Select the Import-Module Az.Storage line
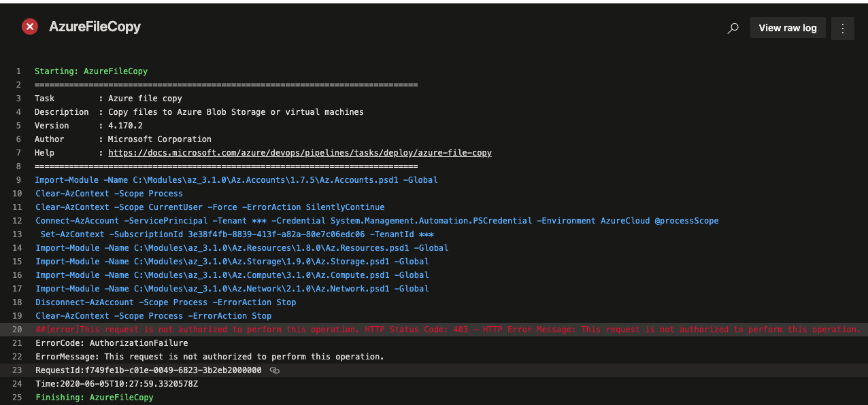Screen dimensions: 868x405 click(x=232, y=262)
